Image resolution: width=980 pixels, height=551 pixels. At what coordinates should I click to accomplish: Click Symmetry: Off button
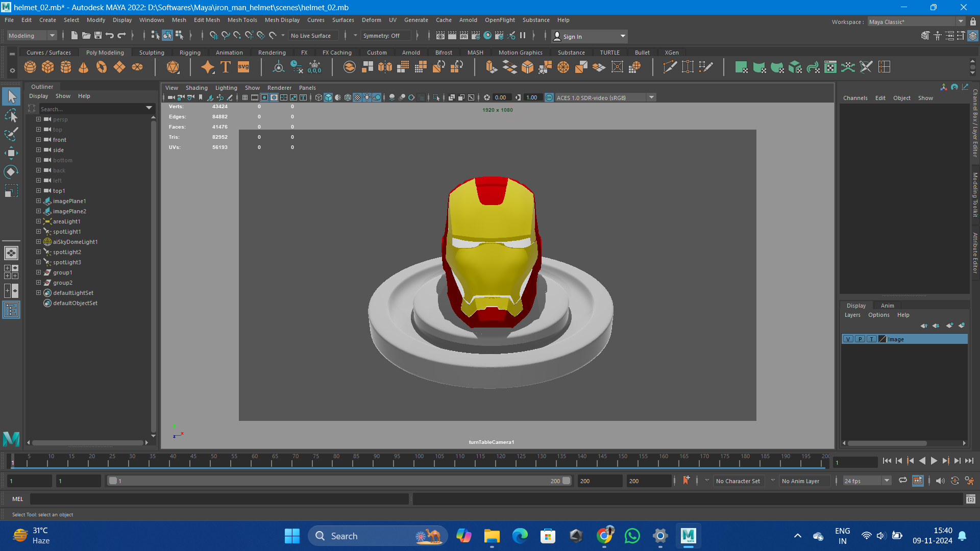385,36
